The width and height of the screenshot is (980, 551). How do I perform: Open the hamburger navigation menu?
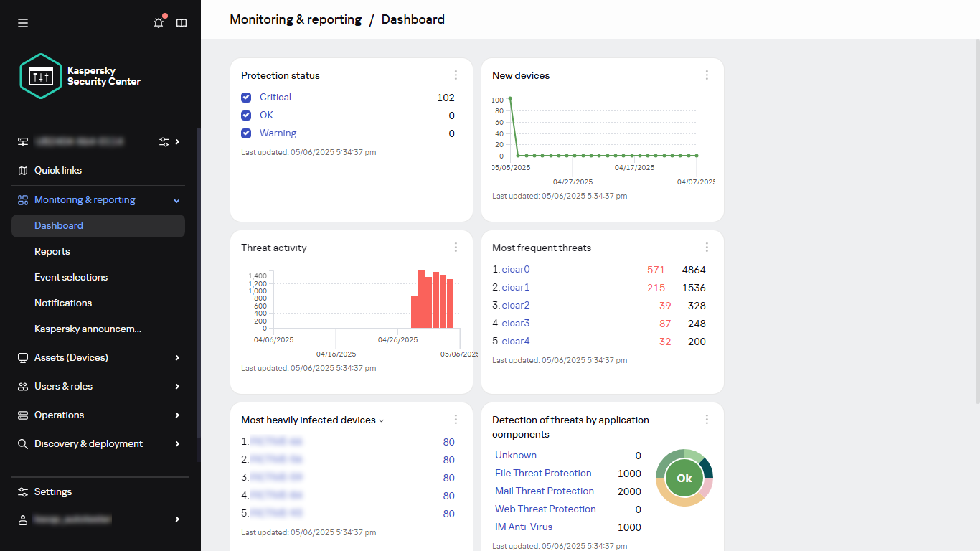point(22,22)
